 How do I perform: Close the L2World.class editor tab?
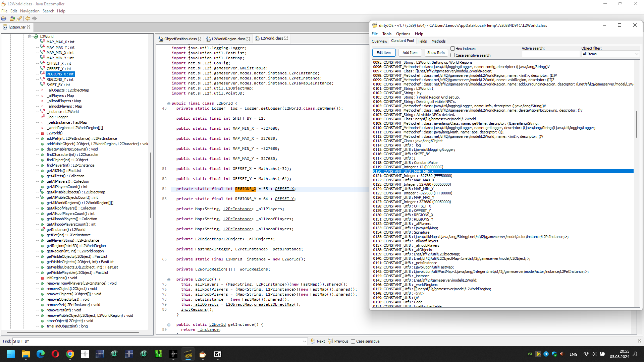pos(286,38)
